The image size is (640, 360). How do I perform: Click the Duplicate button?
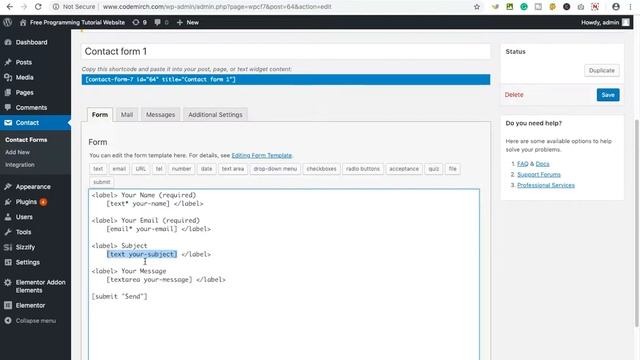click(x=602, y=71)
